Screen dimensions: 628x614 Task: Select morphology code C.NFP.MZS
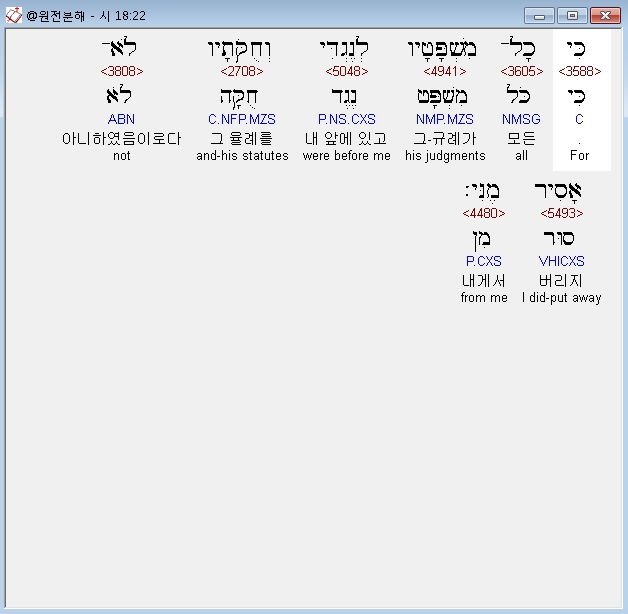242,119
